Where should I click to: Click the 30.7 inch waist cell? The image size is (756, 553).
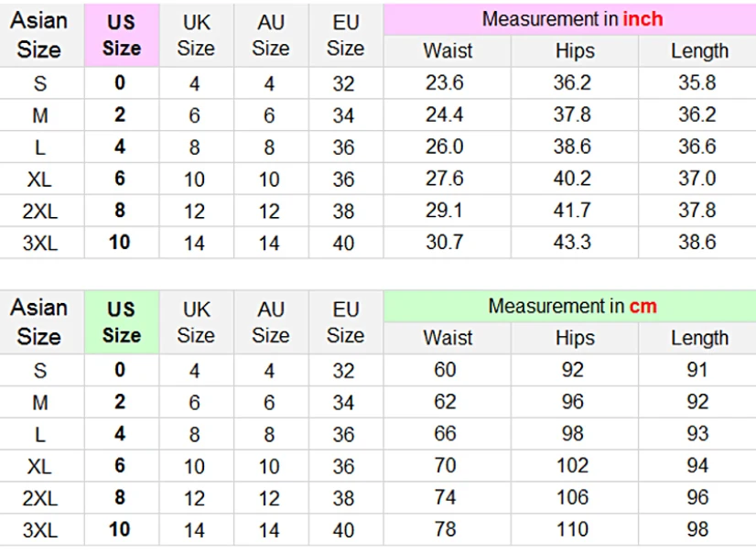(445, 243)
